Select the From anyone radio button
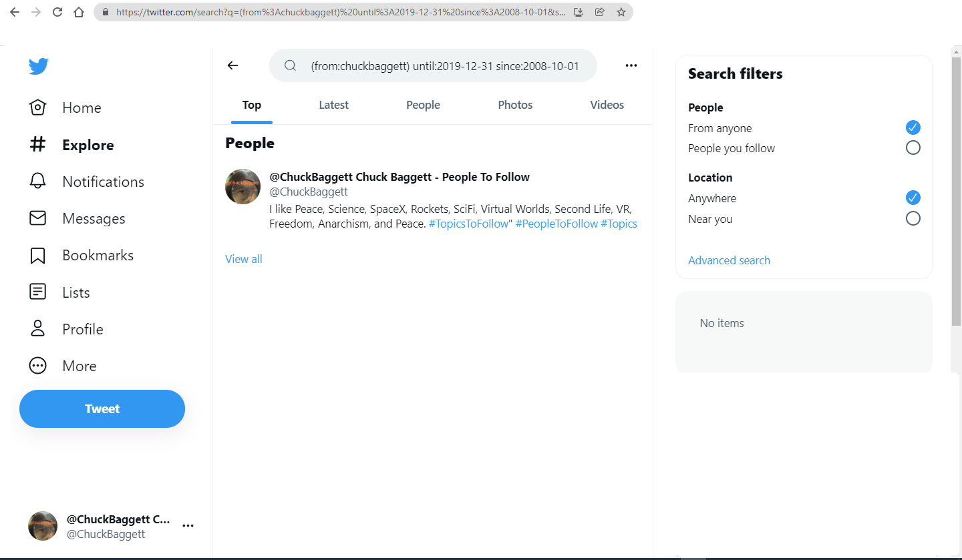Image resolution: width=962 pixels, height=560 pixels. pyautogui.click(x=913, y=127)
